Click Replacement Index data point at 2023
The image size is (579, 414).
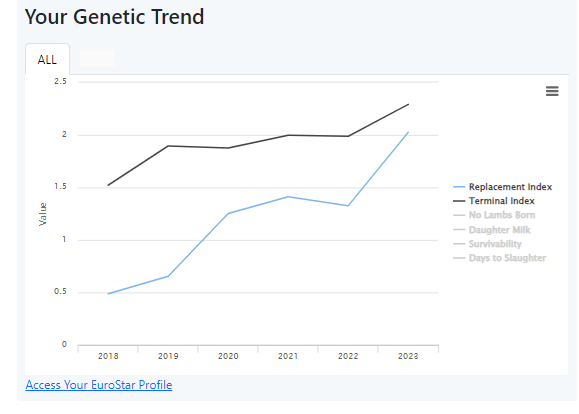[408, 132]
